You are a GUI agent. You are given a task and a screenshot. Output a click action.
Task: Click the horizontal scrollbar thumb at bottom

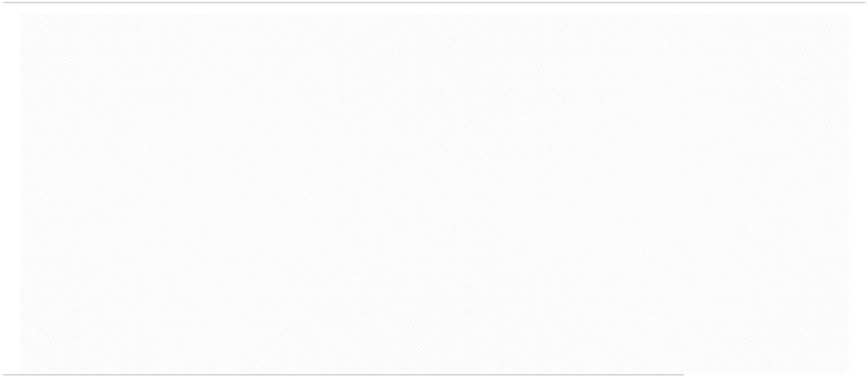point(343,375)
